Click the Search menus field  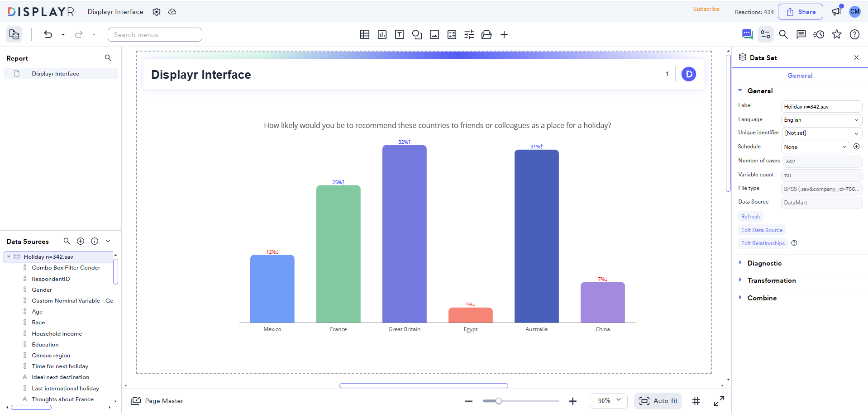point(155,35)
